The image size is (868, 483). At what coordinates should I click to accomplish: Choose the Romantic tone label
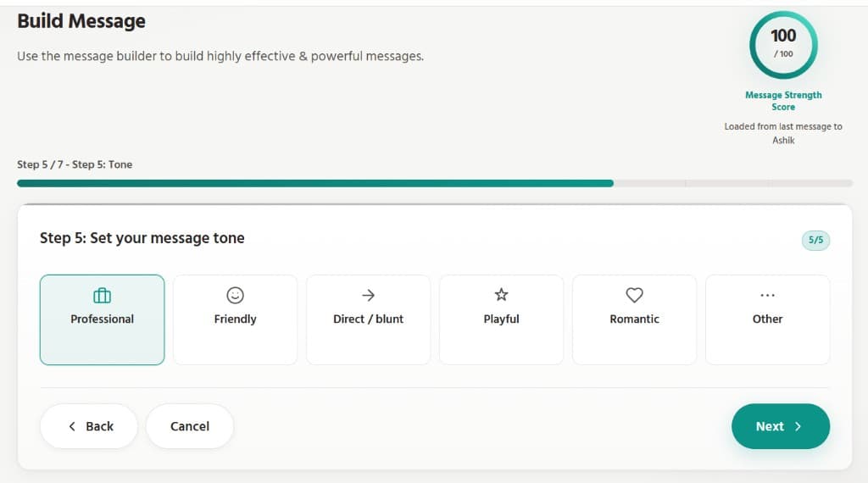tap(634, 319)
